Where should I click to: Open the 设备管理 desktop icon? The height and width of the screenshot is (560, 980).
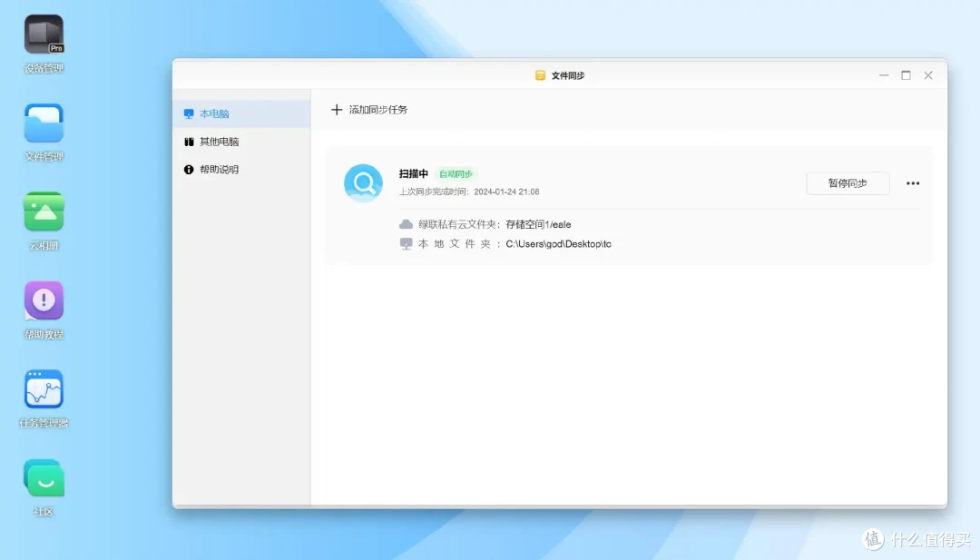point(44,35)
